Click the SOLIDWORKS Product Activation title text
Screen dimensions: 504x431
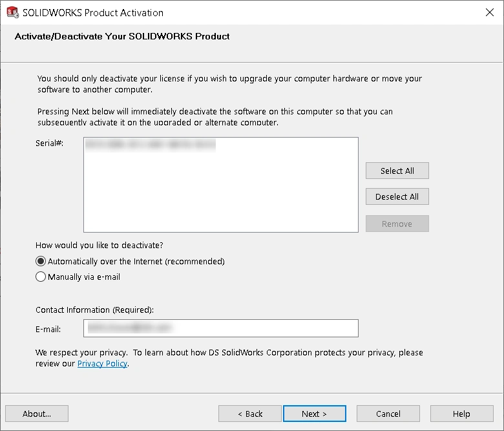[93, 12]
